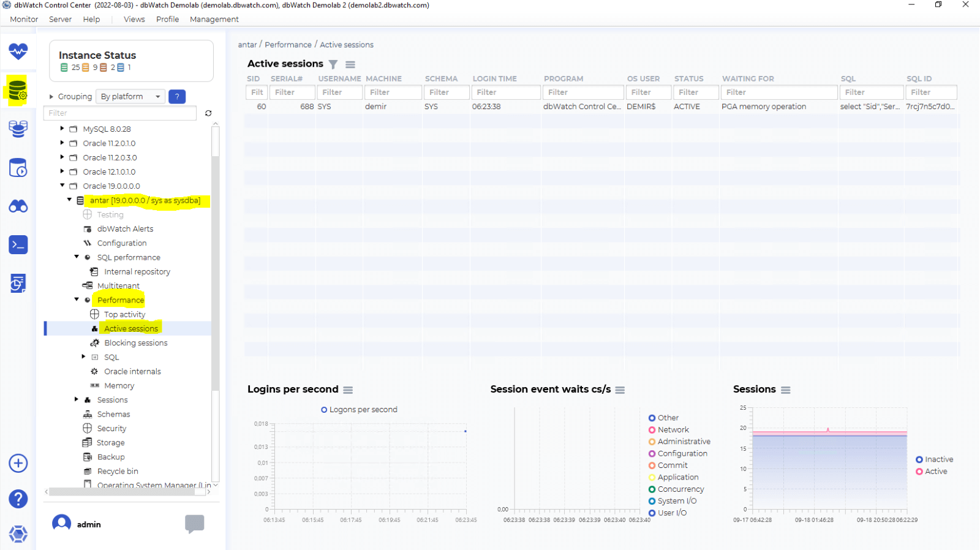Click the dbWatch logo icon at bottom
Image resolution: width=980 pixels, height=550 pixels.
(x=18, y=533)
